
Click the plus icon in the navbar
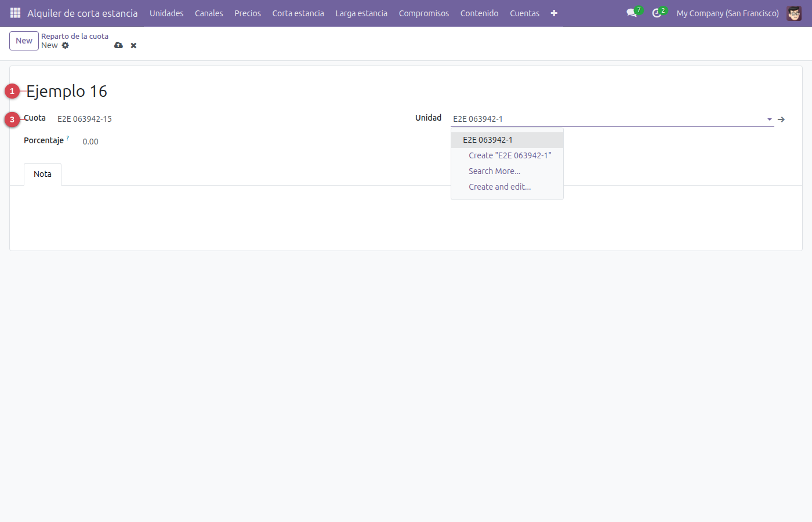(554, 13)
